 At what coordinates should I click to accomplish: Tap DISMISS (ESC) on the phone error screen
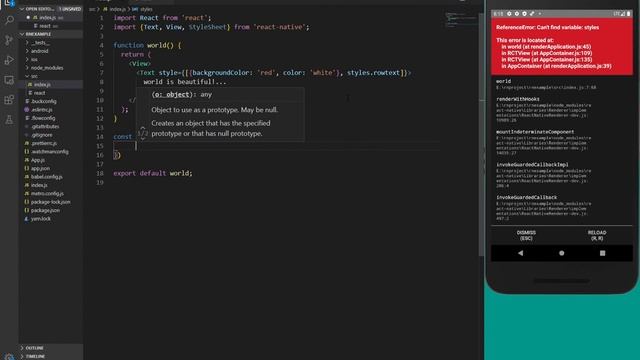coord(526,235)
